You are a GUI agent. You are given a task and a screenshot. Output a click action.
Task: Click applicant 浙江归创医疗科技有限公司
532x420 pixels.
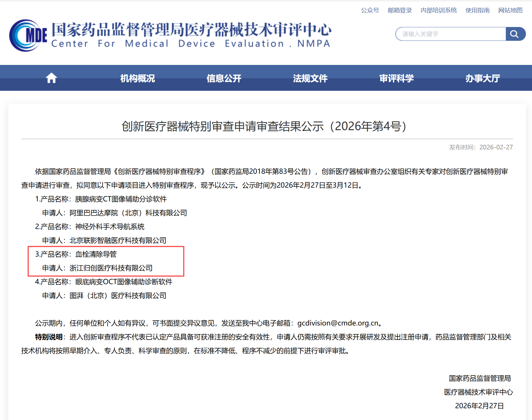[x=111, y=268]
